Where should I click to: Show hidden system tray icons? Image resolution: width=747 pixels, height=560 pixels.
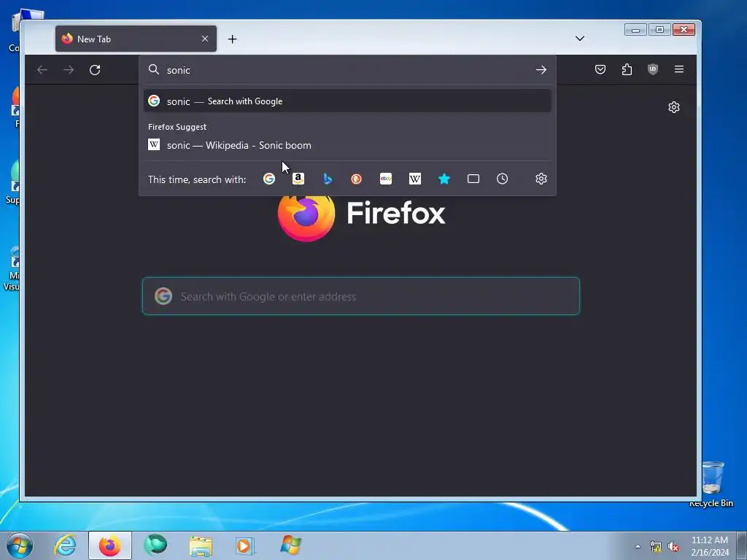tap(638, 546)
